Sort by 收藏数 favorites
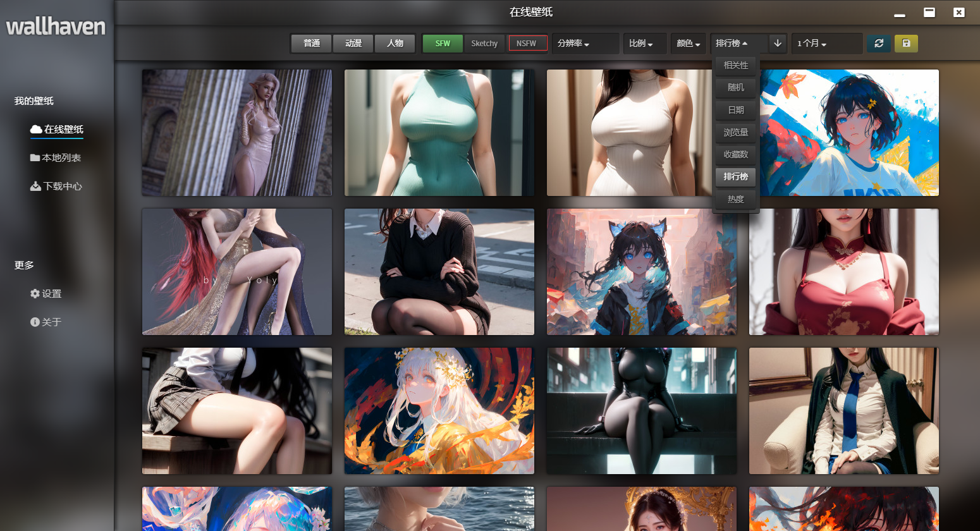The image size is (980, 531). tap(736, 154)
